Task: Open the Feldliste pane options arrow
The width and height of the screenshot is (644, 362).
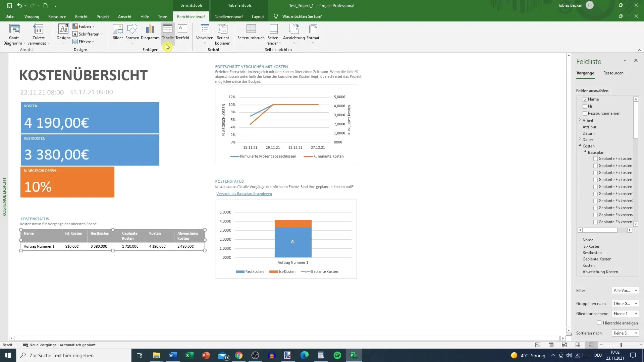Action: 625,60
